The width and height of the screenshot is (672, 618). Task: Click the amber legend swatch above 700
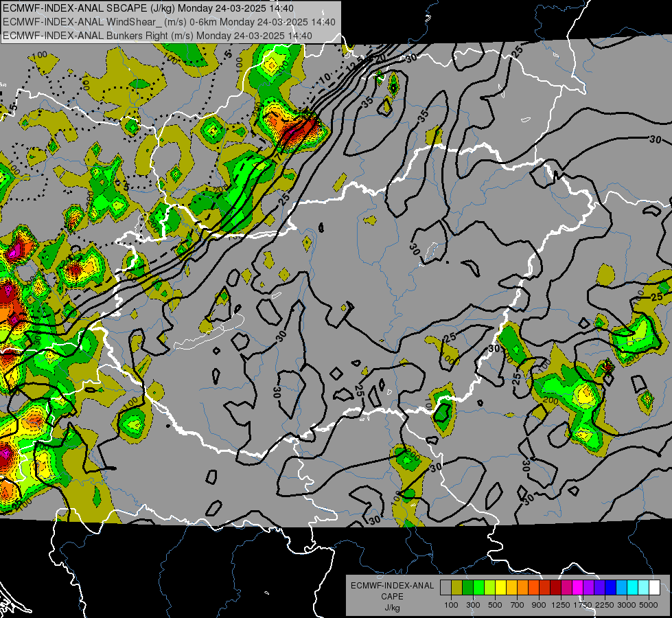[511, 588]
